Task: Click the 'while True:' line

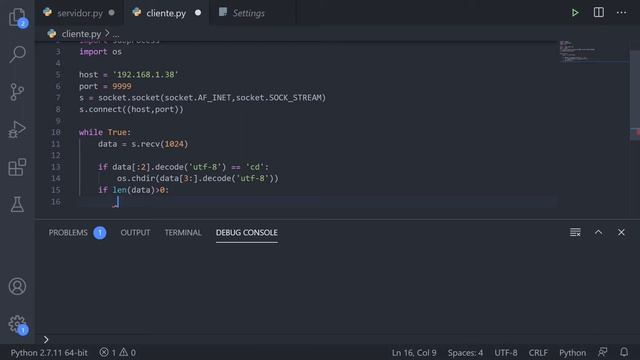Action: (105, 132)
